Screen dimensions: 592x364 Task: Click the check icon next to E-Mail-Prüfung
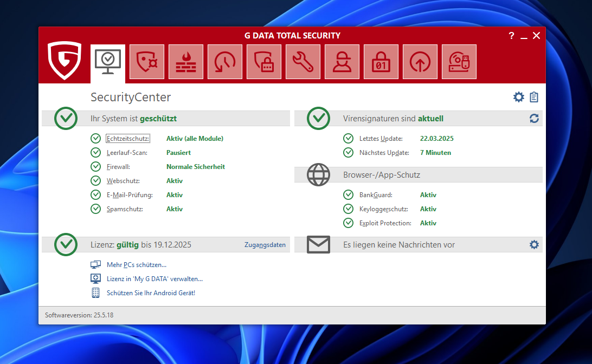(95, 194)
